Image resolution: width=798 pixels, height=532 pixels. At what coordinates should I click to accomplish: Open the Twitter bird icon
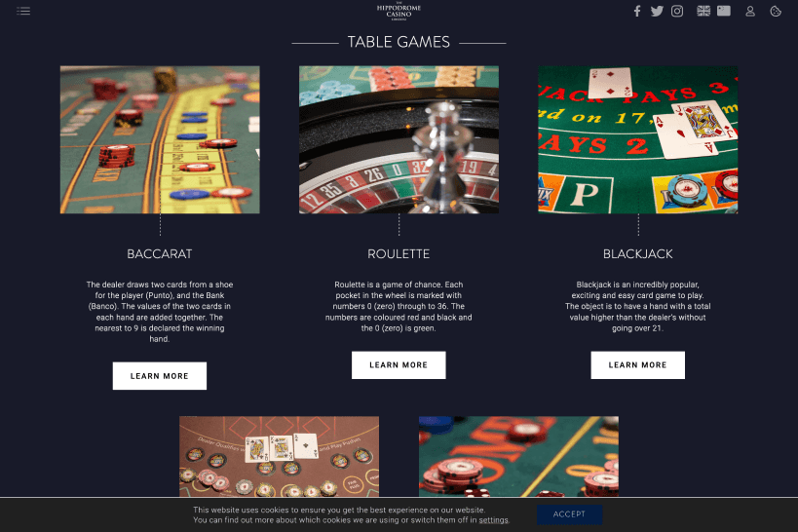point(657,11)
